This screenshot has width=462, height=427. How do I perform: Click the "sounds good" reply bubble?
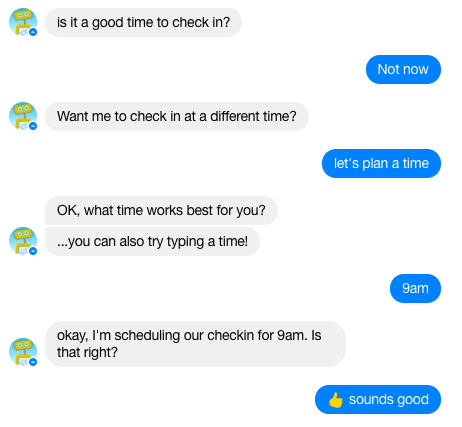[x=378, y=399]
